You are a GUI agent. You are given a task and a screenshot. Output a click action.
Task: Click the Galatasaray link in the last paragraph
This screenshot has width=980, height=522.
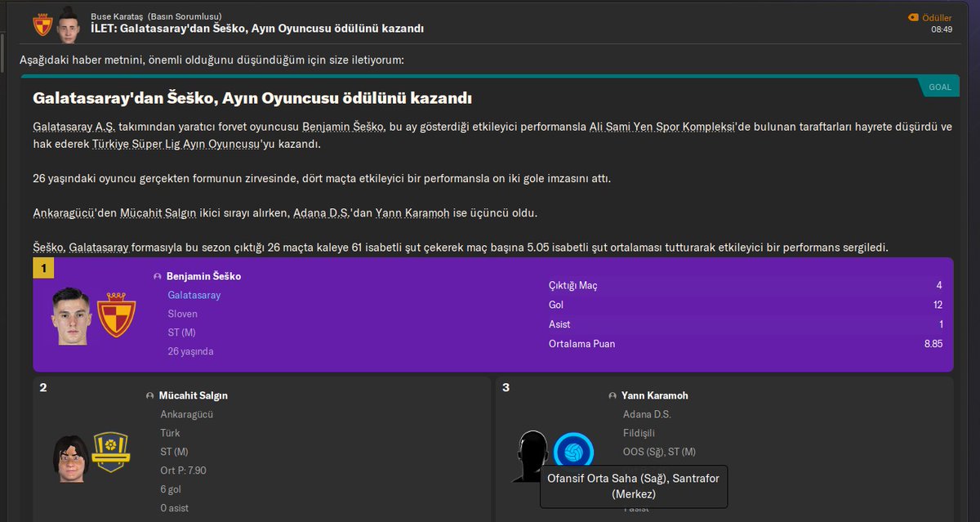tap(100, 247)
